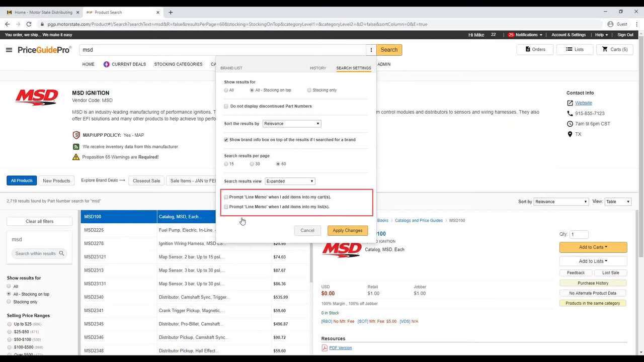Viewport: 644px width, 362px height.
Task: Cancel the search settings changes
Action: click(x=307, y=230)
